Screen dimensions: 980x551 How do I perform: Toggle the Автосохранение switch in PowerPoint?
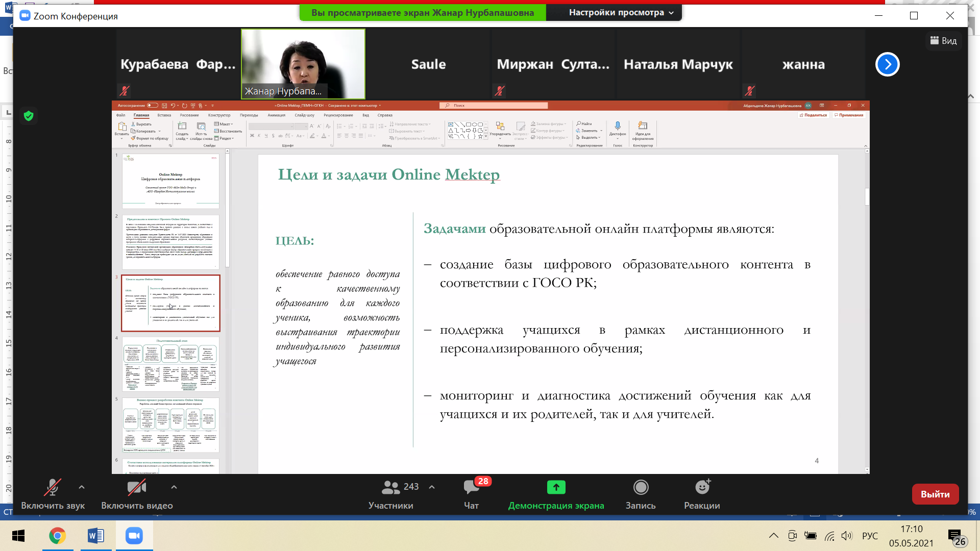coord(152,106)
